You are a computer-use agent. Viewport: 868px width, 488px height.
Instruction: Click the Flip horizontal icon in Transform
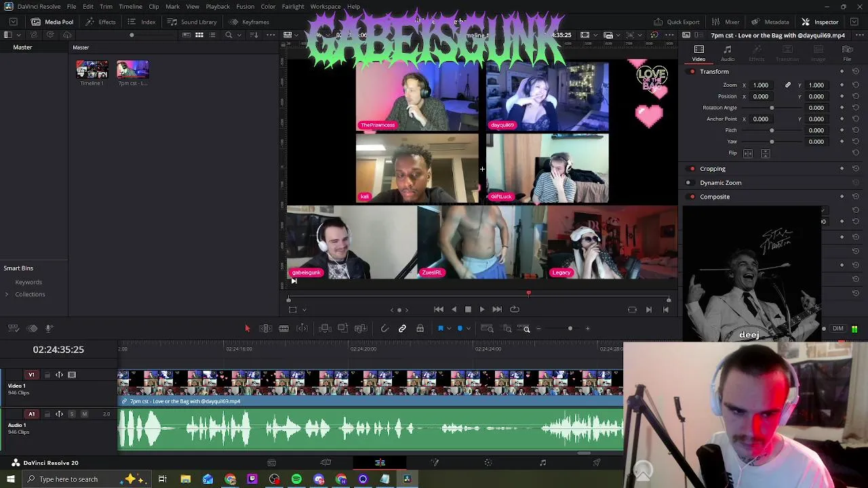click(x=748, y=153)
